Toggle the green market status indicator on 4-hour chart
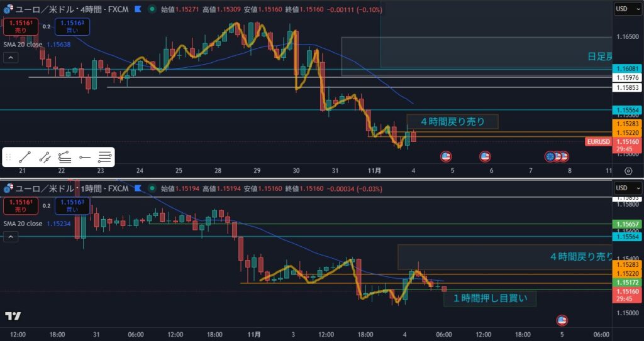The height and width of the screenshot is (341, 644). (152, 9)
